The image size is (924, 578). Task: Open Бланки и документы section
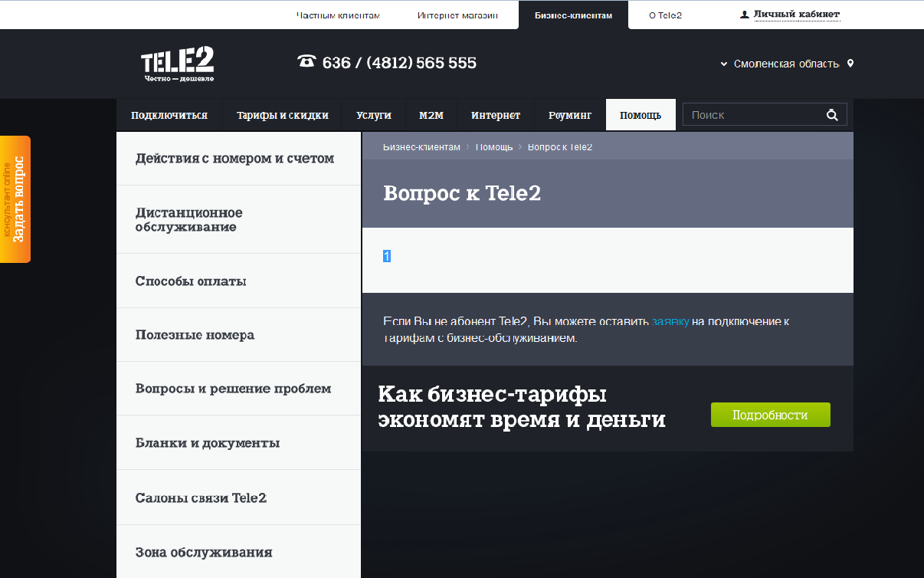coord(238,442)
